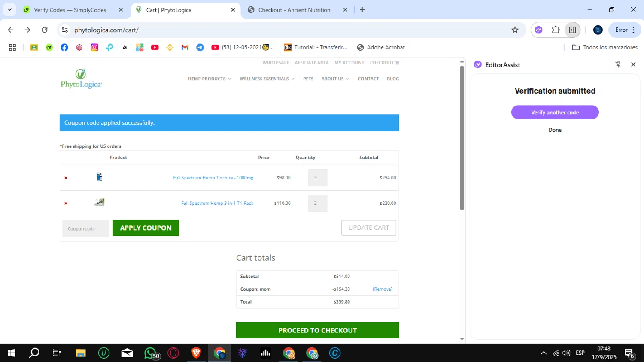Click the page vertical scrollbar
The height and width of the screenshot is (362, 644).
click(462, 137)
